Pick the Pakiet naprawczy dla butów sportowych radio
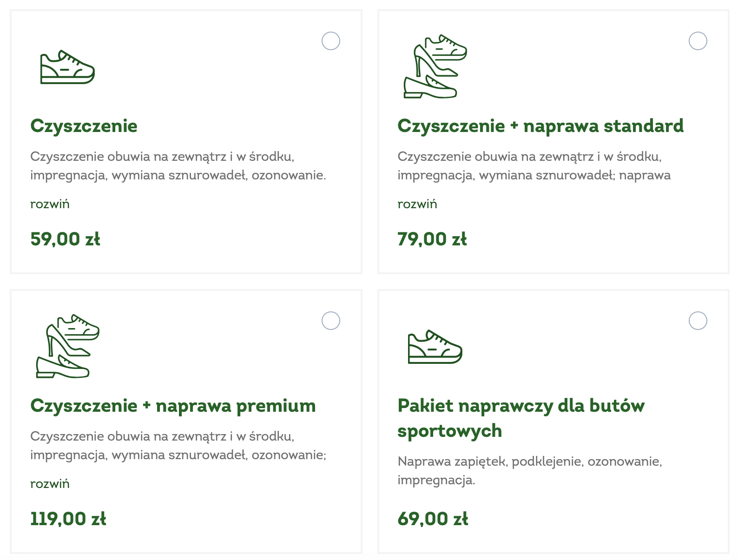The image size is (738, 560). [698, 321]
